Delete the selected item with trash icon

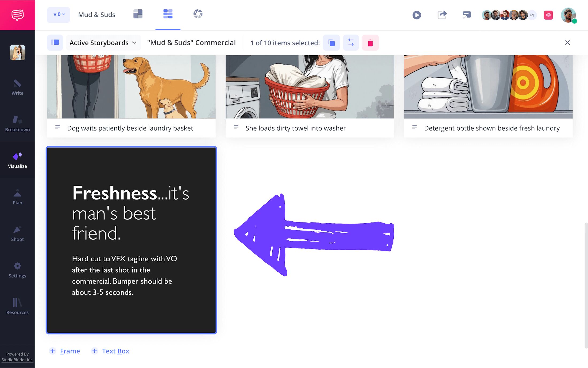click(x=370, y=43)
